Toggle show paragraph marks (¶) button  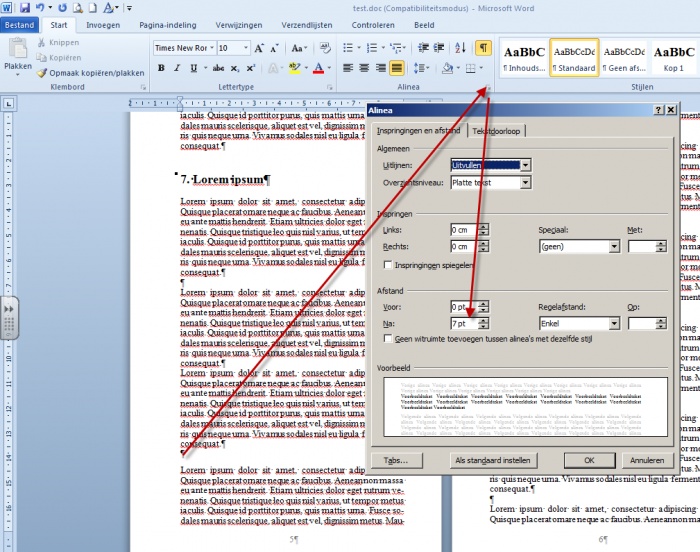[x=483, y=47]
